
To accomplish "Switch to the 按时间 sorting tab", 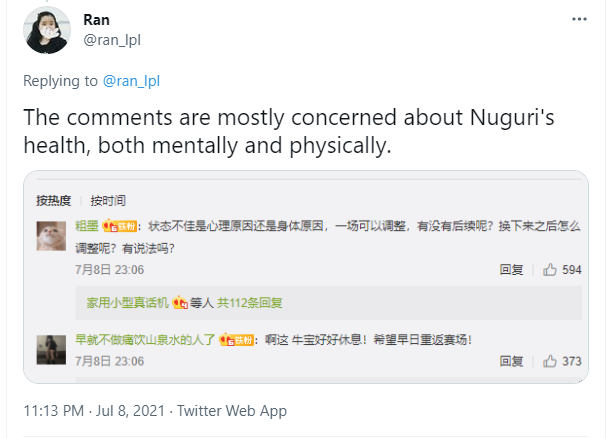I will pos(108,200).
